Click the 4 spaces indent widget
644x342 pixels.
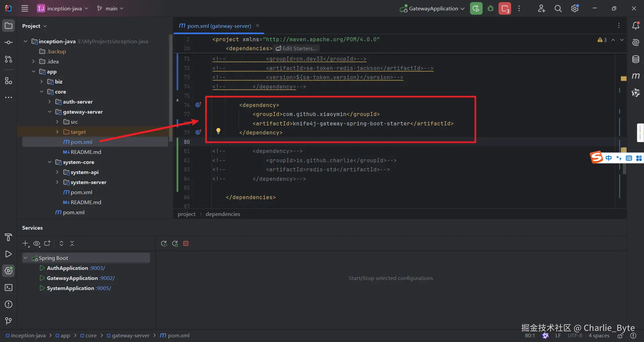tap(599, 336)
